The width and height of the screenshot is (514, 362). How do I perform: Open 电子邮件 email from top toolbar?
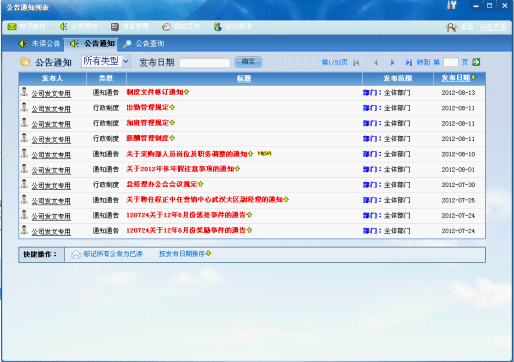27,26
